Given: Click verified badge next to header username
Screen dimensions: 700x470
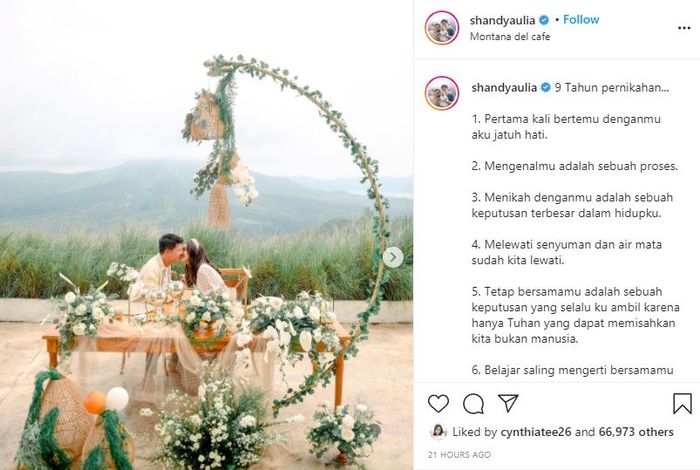Looking at the screenshot, I should [x=543, y=20].
